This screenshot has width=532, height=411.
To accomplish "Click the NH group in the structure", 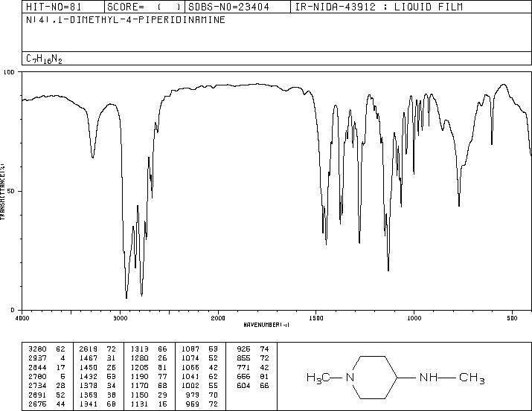I will tap(429, 377).
